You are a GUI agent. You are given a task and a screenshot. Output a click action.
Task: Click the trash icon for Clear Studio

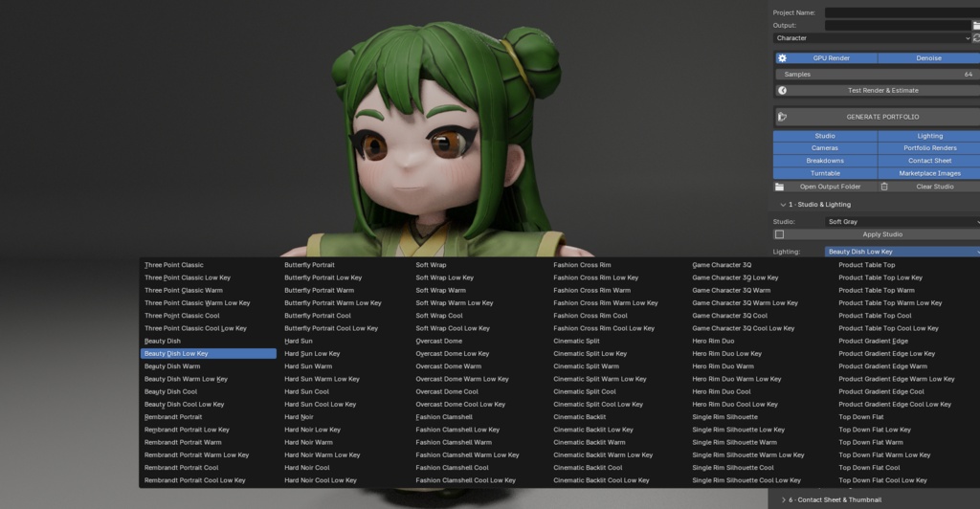tap(884, 187)
